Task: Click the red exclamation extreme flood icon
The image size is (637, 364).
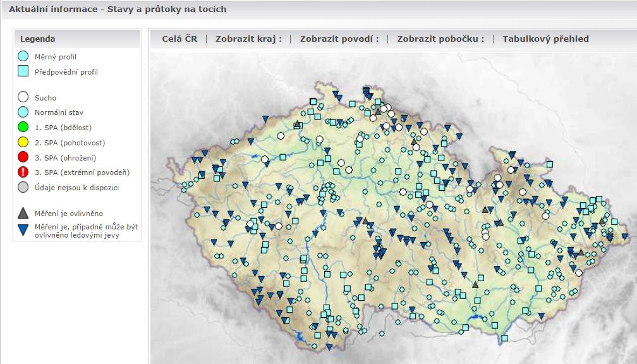Action: click(23, 173)
